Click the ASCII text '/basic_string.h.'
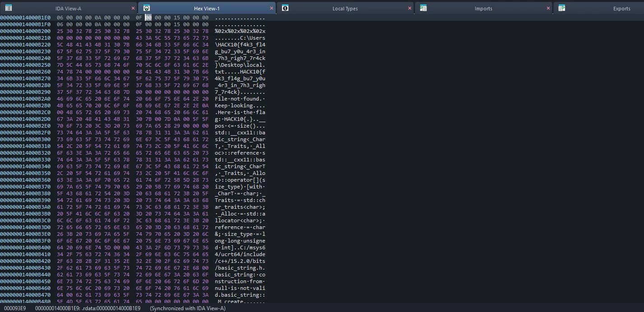The image size is (644, 312). 240,268
